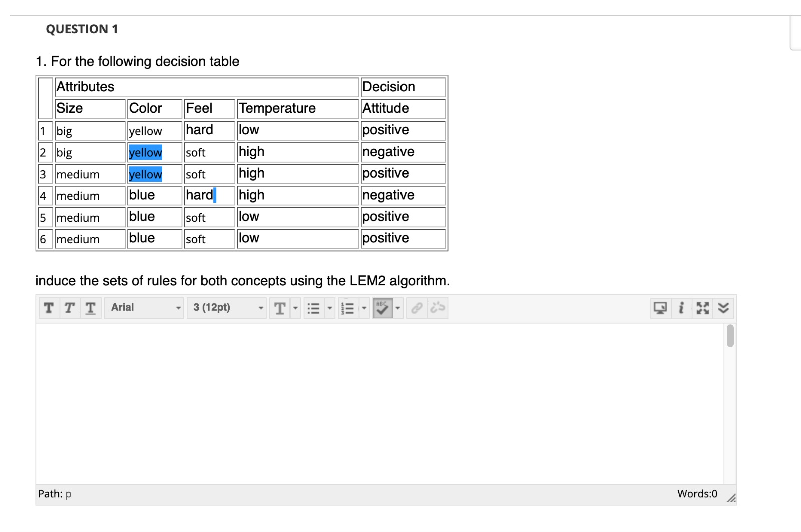Show more toolbar rows with double chevron
This screenshot has width=801, height=532.
point(723,308)
